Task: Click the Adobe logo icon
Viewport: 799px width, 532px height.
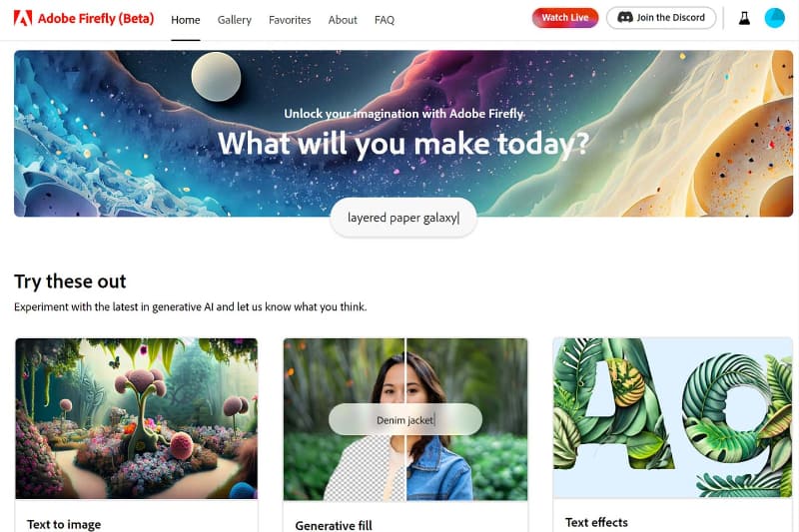Action: (x=22, y=18)
